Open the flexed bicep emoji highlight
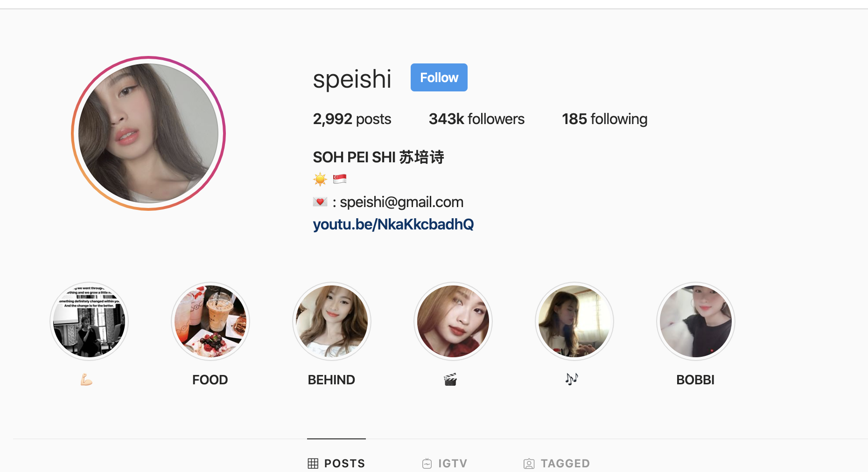The image size is (868, 472). click(89, 321)
